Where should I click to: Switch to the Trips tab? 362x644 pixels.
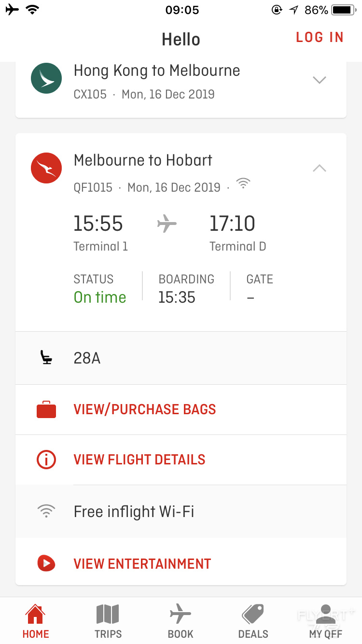click(108, 621)
